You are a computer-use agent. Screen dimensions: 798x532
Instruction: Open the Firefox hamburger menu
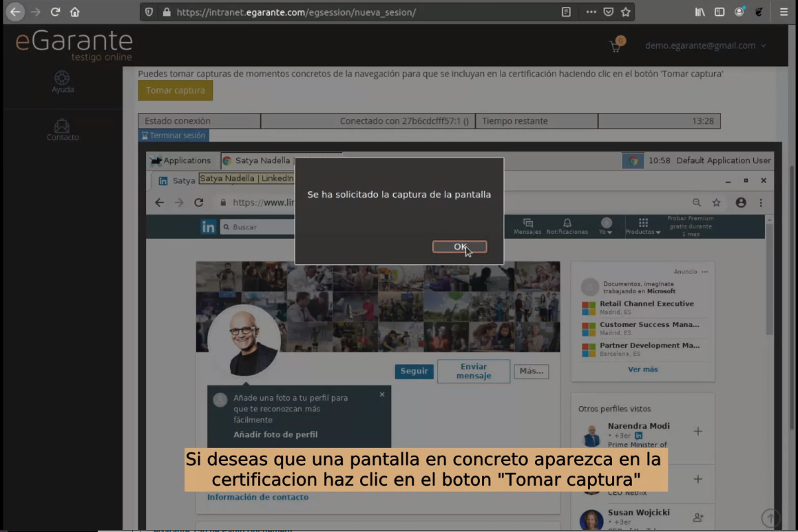click(x=784, y=12)
